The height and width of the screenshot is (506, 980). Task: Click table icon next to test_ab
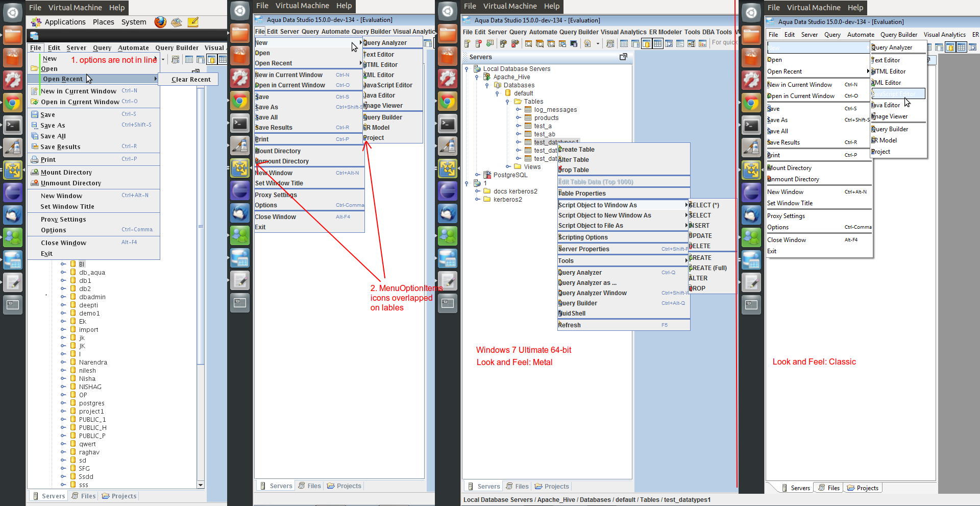click(x=528, y=134)
